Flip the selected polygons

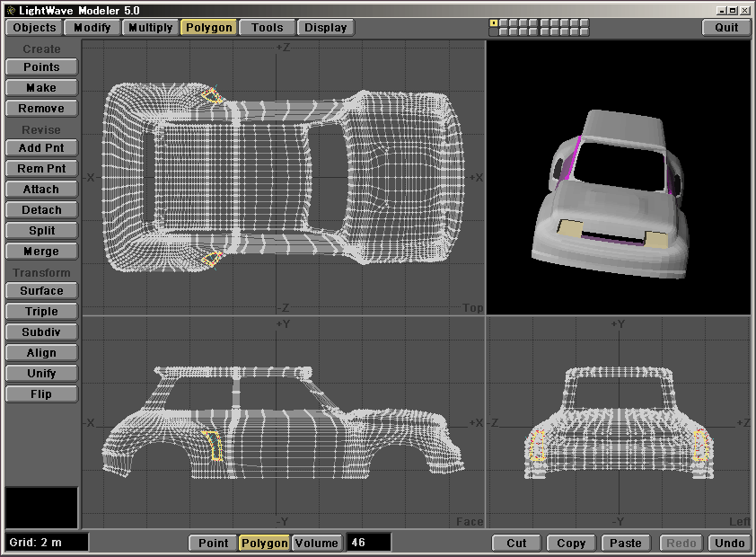click(x=41, y=394)
